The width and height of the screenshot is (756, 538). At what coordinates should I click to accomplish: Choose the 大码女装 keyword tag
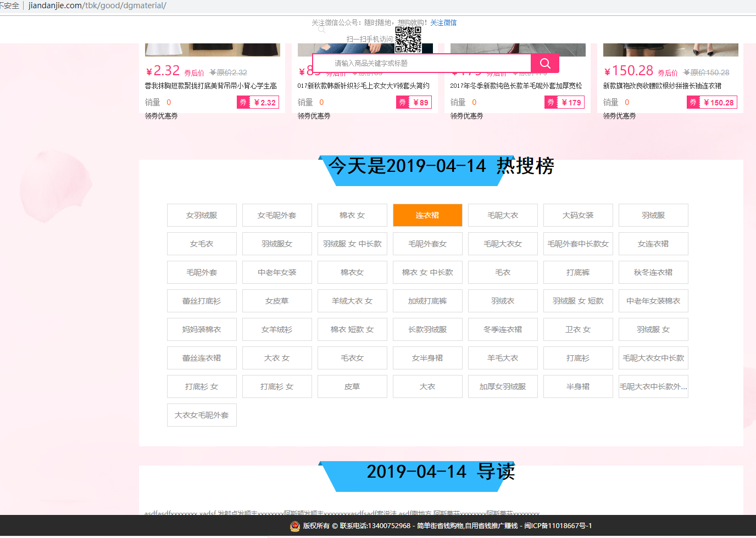[x=578, y=215]
